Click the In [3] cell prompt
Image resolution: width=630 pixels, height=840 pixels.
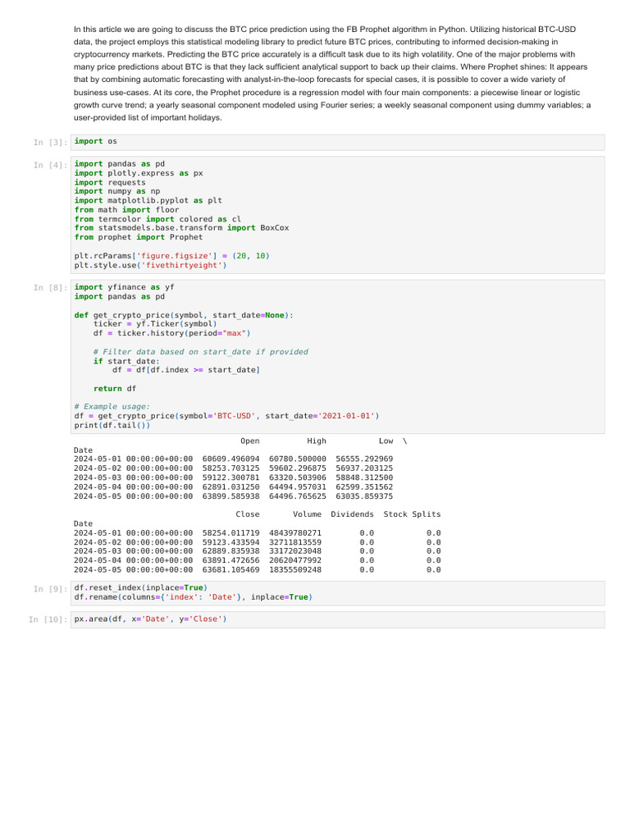pyautogui.click(x=50, y=143)
